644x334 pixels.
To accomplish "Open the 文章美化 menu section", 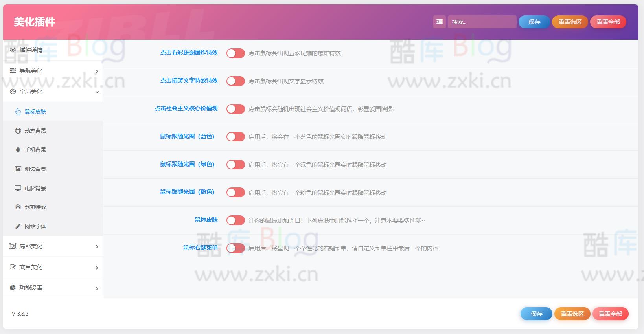I will pos(53,267).
